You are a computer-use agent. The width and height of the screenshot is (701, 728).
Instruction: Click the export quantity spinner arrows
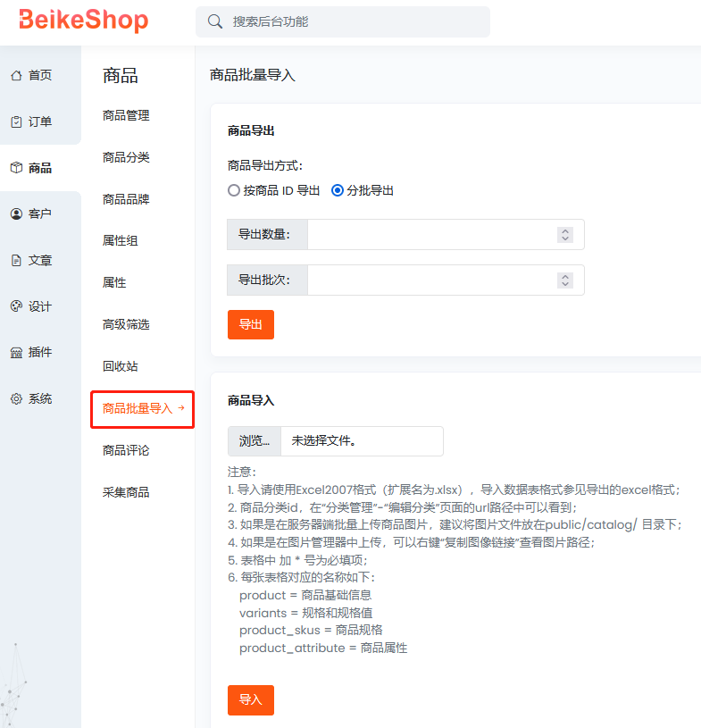point(564,235)
